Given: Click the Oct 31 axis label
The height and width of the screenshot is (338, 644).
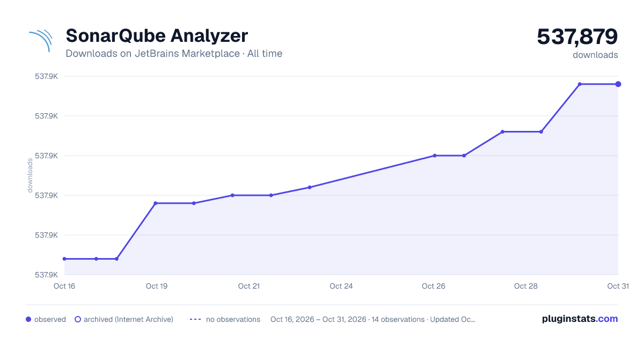Looking at the screenshot, I should [618, 286].
